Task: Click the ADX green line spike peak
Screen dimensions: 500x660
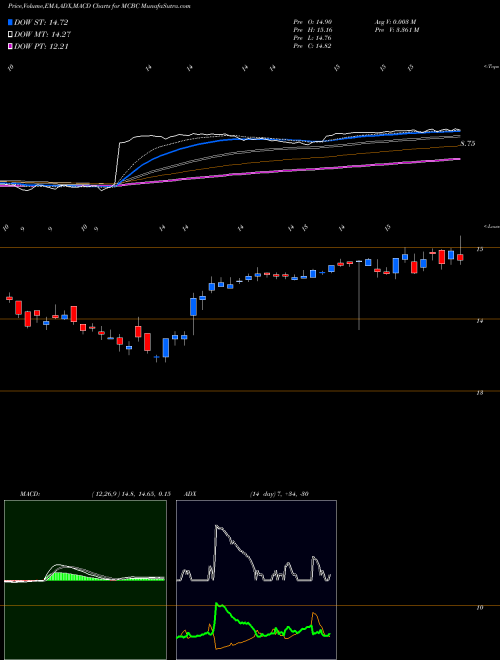Action: 217,605
